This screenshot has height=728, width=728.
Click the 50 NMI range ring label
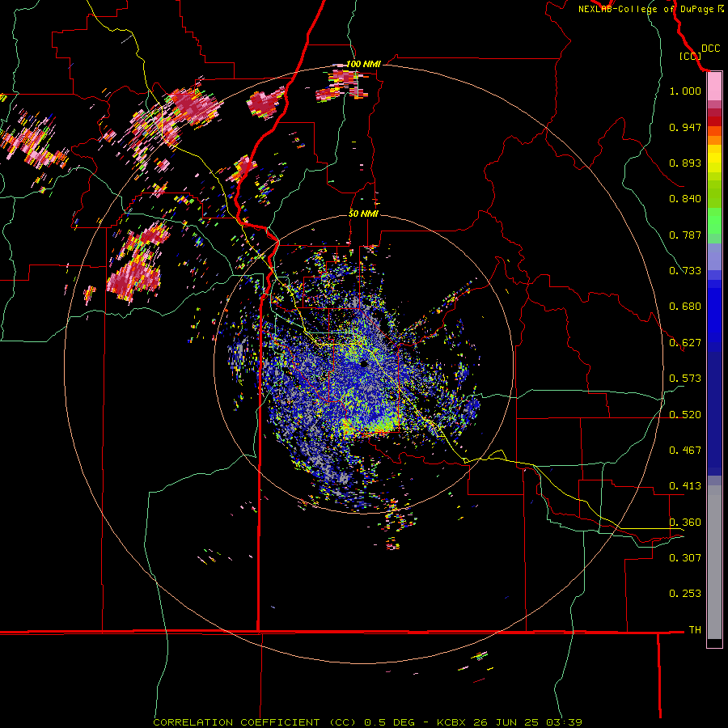pos(363,214)
